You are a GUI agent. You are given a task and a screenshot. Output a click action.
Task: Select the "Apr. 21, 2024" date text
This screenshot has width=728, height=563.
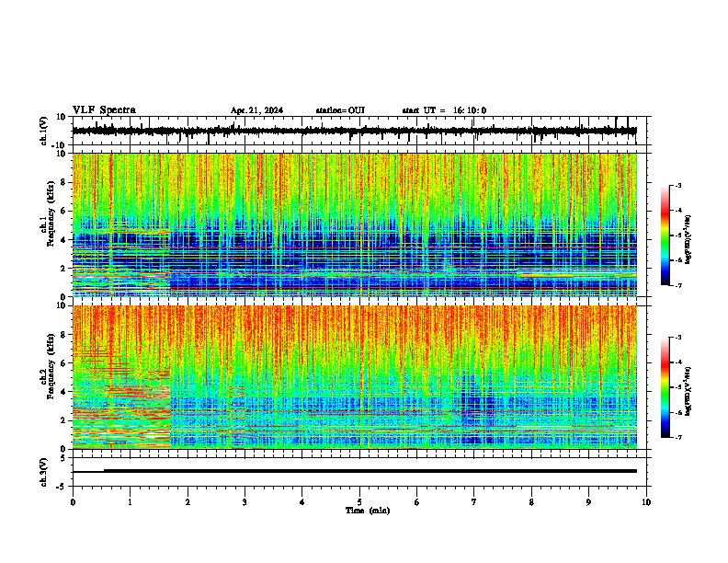[256, 110]
